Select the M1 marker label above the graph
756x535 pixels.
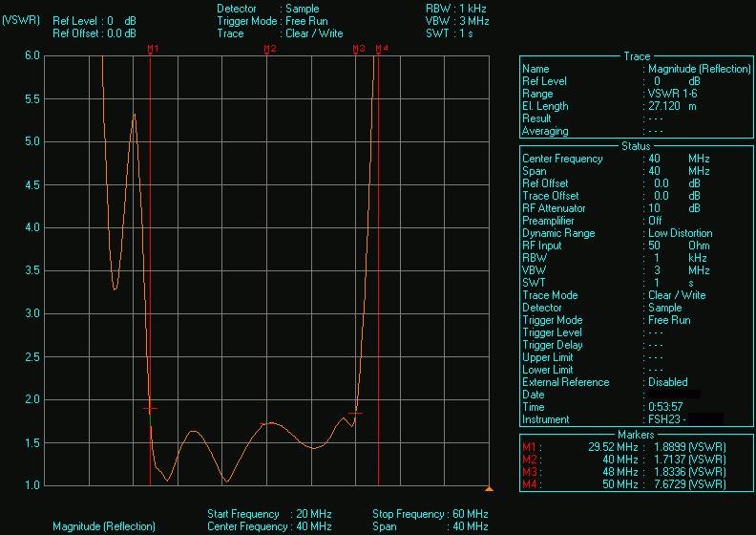pyautogui.click(x=153, y=48)
